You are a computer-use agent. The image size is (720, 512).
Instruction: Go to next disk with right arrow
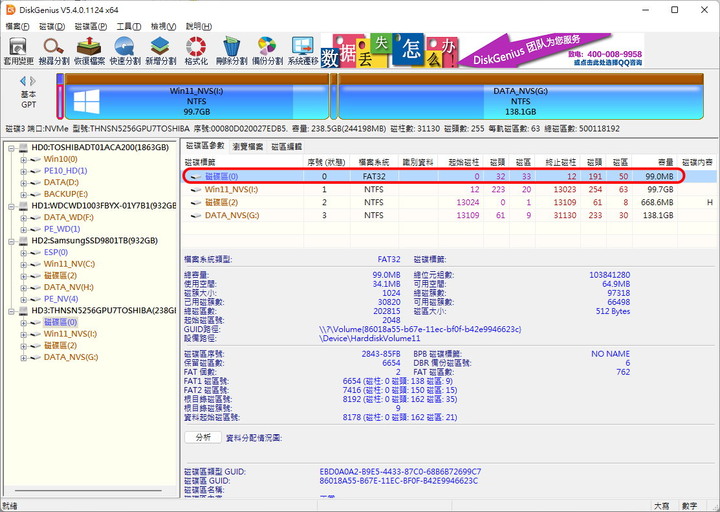click(x=33, y=81)
